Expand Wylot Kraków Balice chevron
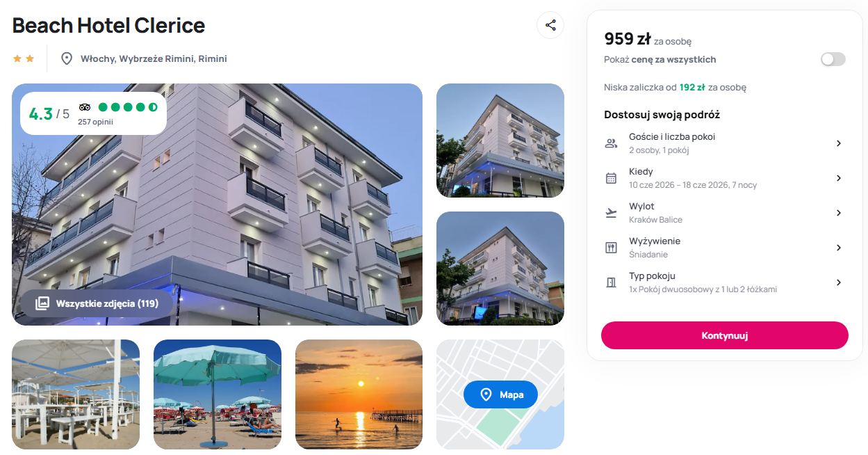Viewport: 868px width, 455px height. coord(838,213)
